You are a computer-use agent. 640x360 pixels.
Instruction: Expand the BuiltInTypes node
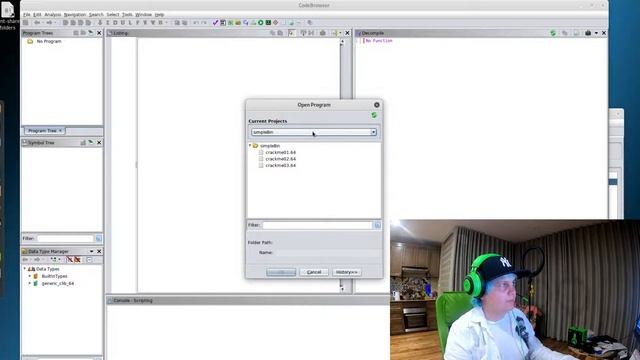point(29,276)
